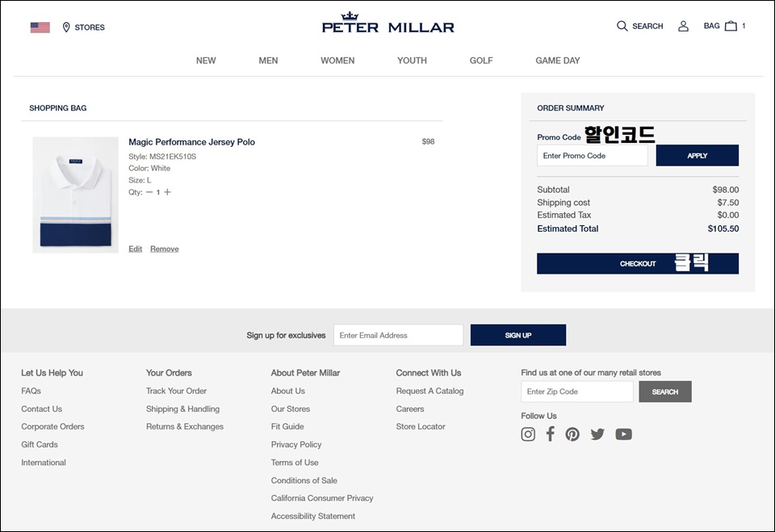Open the Facebook page icon

click(550, 434)
